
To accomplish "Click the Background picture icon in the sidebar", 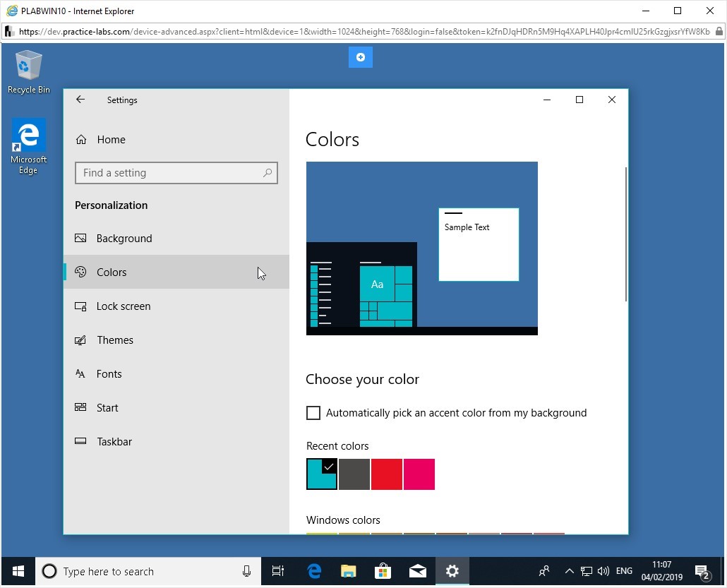I will (80, 239).
